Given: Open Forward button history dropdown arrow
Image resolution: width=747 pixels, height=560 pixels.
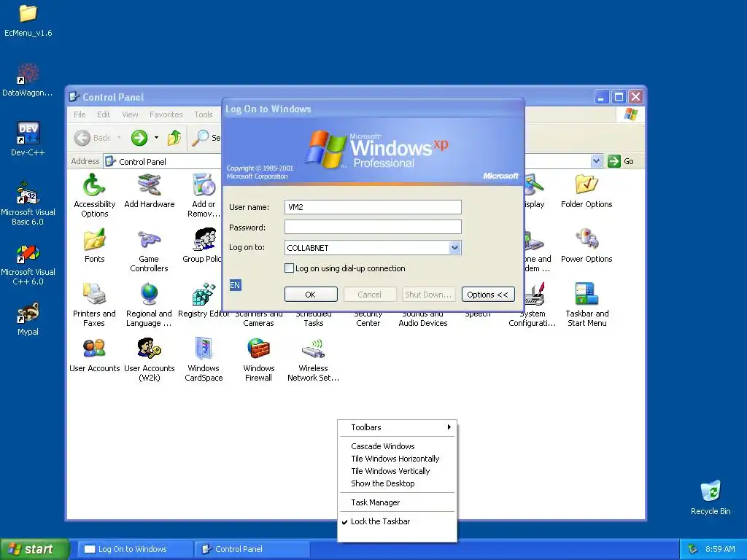Looking at the screenshot, I should tap(156, 138).
